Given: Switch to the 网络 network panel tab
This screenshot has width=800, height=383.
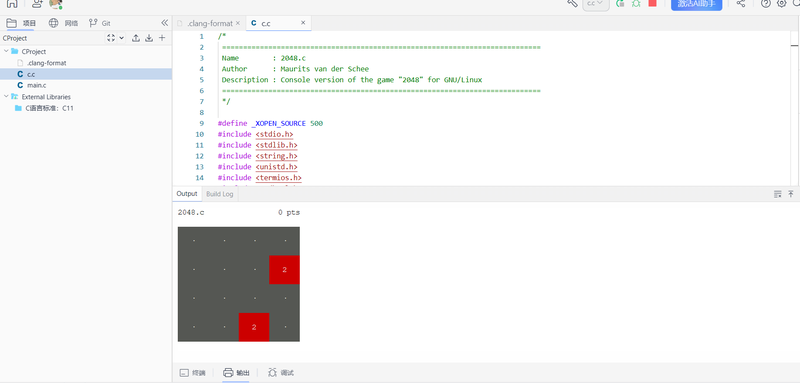Looking at the screenshot, I should pos(63,23).
